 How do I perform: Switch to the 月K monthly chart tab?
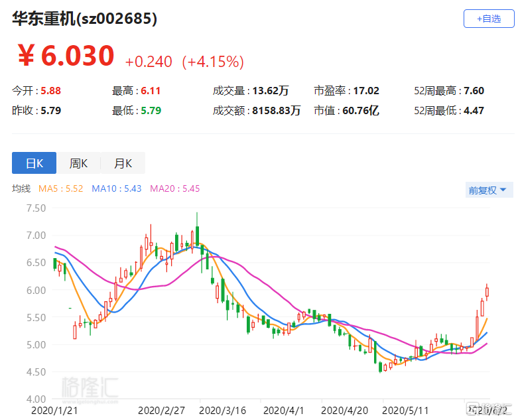tap(123, 163)
